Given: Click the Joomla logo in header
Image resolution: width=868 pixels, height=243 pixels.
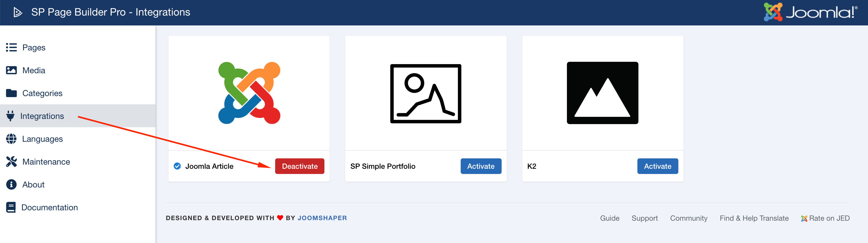Looking at the screenshot, I should click(810, 12).
